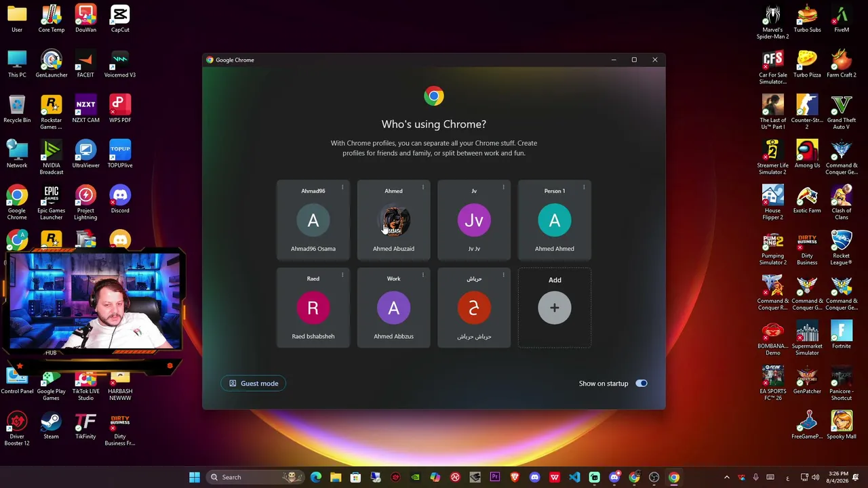Image resolution: width=868 pixels, height=488 pixels.
Task: Select the Recycle Bin on the desktop
Action: [17, 110]
